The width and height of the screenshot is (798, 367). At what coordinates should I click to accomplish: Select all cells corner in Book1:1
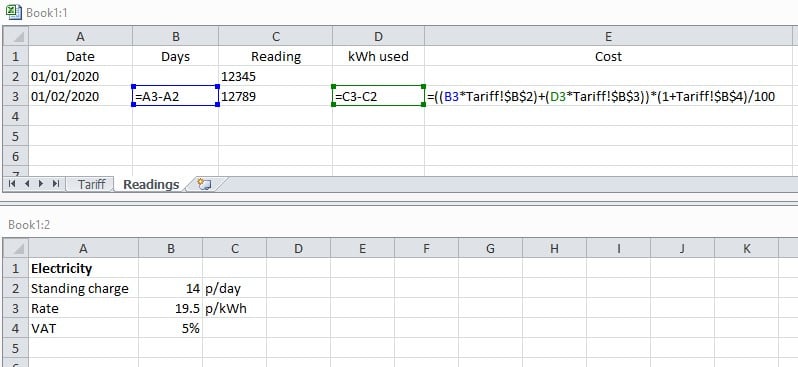15,36
